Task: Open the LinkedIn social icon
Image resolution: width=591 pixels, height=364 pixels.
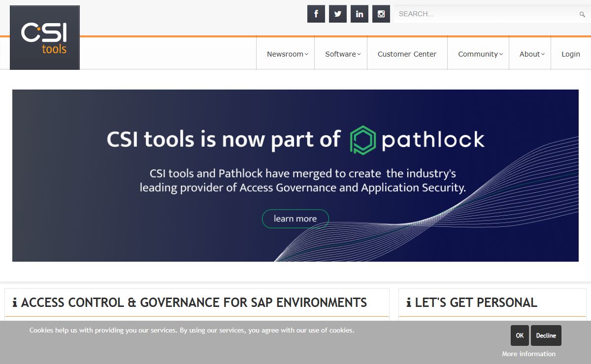Action: coord(360,14)
